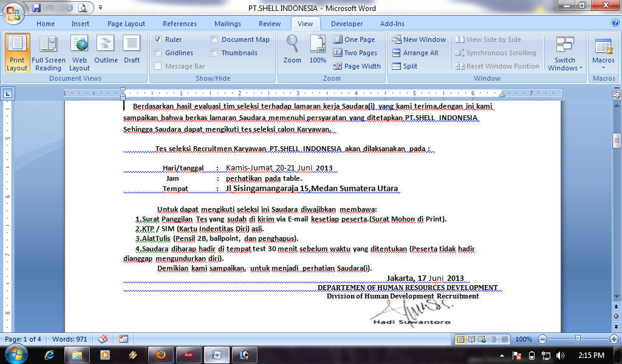Open Word Help question mark icon

[615, 23]
